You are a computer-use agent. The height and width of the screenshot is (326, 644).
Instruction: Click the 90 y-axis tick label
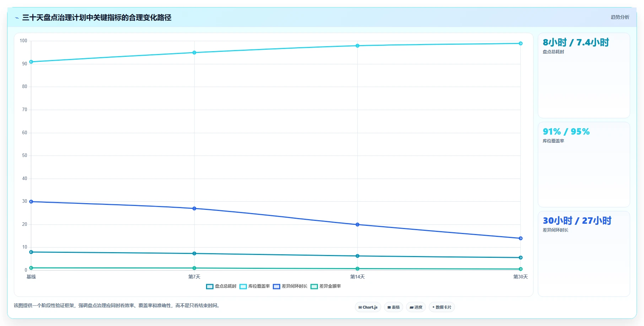25,64
